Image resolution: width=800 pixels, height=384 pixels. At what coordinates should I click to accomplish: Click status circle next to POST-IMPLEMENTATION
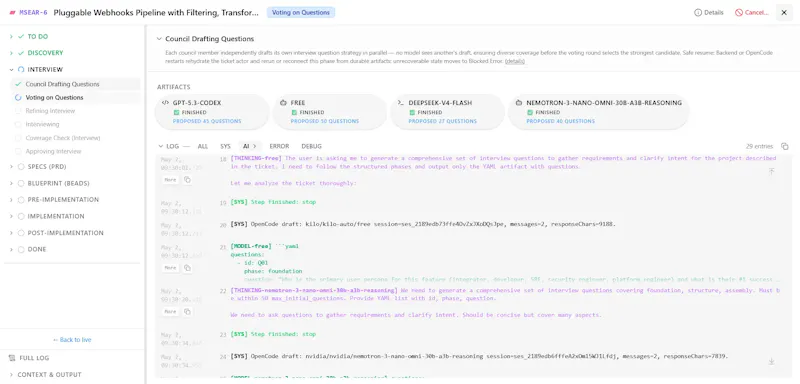point(21,233)
